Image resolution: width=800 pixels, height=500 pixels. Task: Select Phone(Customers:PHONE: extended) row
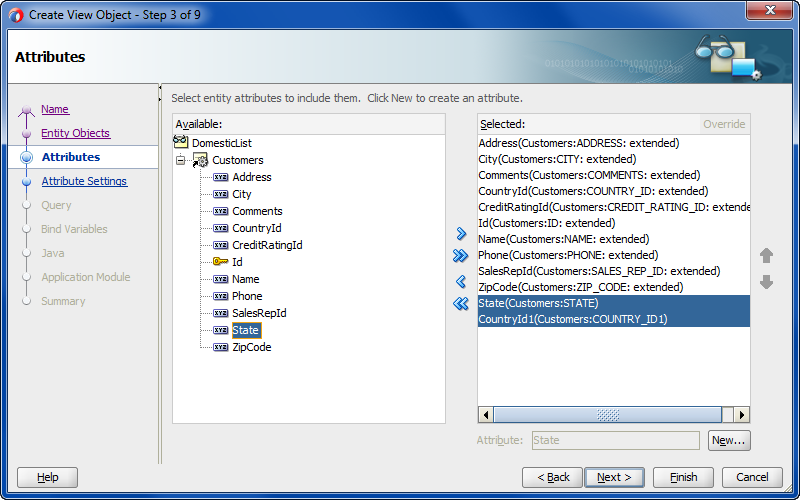(614, 255)
